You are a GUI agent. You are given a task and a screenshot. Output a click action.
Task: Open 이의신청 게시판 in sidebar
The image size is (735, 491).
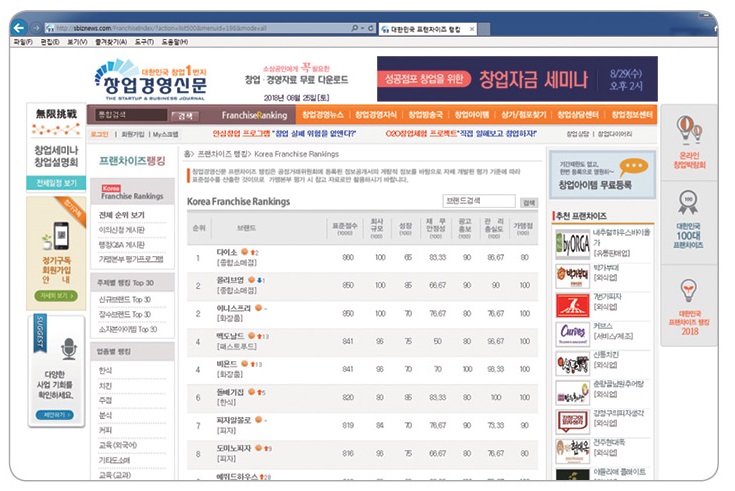point(122,230)
